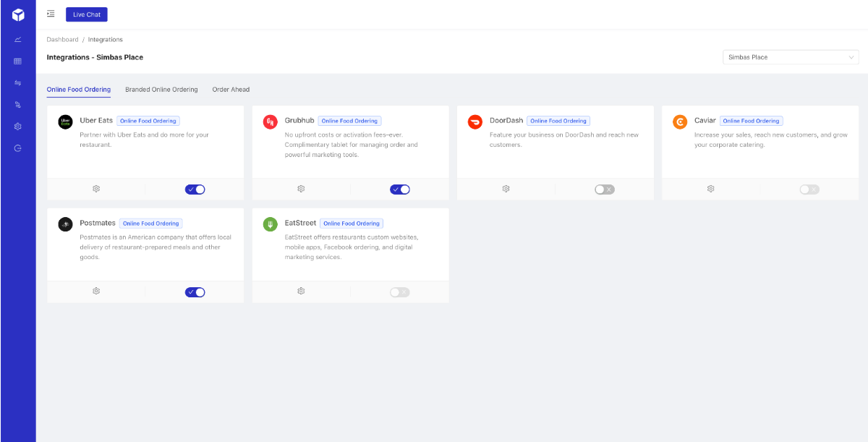Click the EatStreet description text
The width and height of the screenshot is (868, 442).
click(x=352, y=247)
